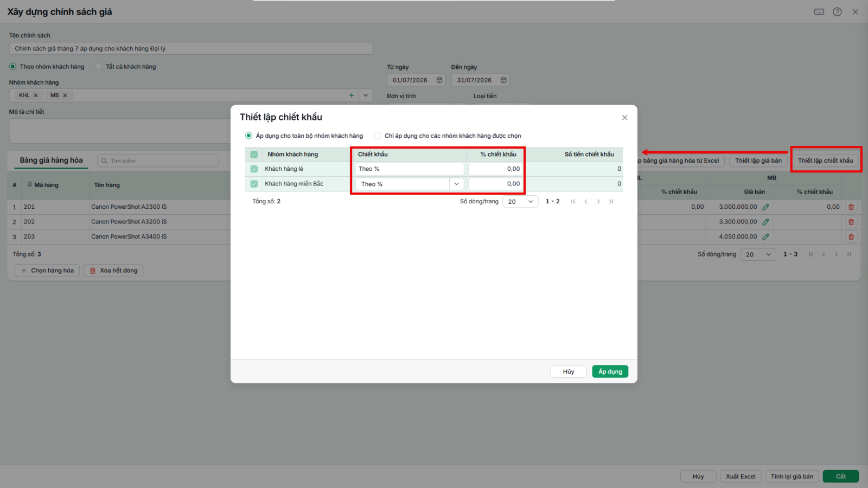
Task: Open dialog Số dòng/trang dropdown
Action: click(520, 202)
